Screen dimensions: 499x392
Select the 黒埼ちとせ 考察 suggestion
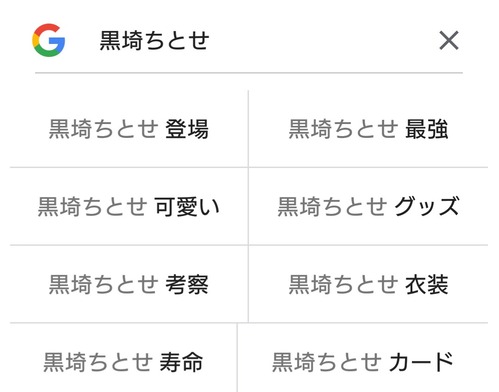(x=129, y=284)
